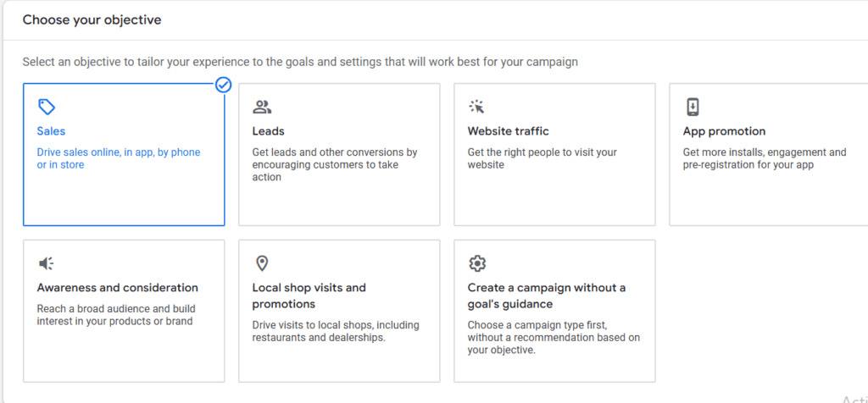This screenshot has height=403, width=868.
Task: Click the Local shop location pin icon
Action: point(262,263)
